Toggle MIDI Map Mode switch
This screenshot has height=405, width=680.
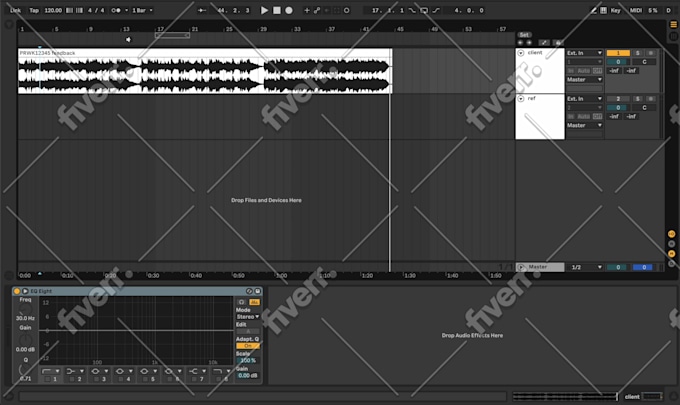[636, 10]
